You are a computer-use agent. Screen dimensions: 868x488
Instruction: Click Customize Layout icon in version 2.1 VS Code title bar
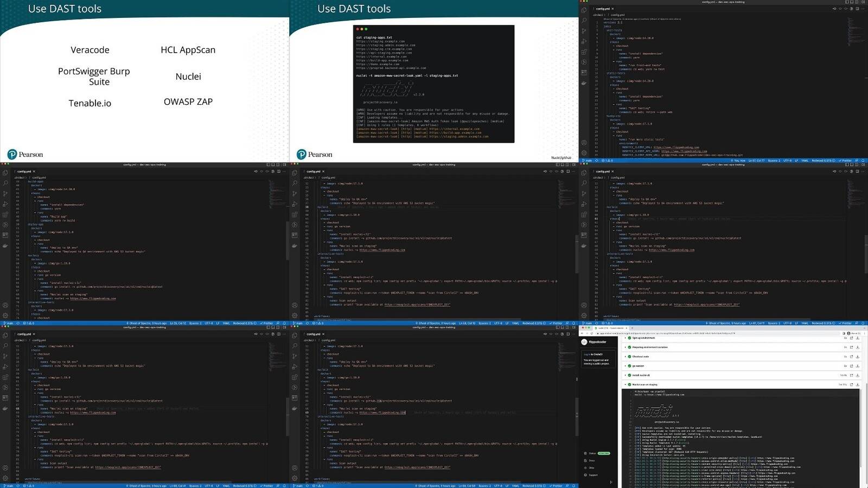(x=863, y=2)
